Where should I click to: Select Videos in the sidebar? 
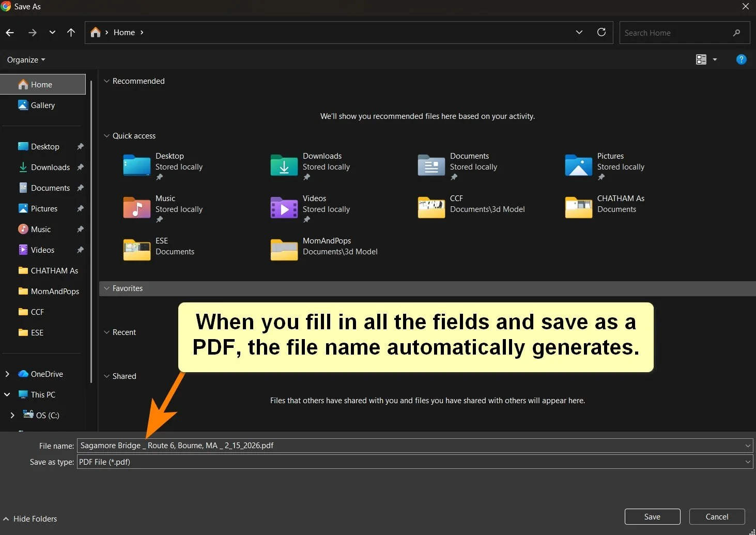(x=42, y=250)
